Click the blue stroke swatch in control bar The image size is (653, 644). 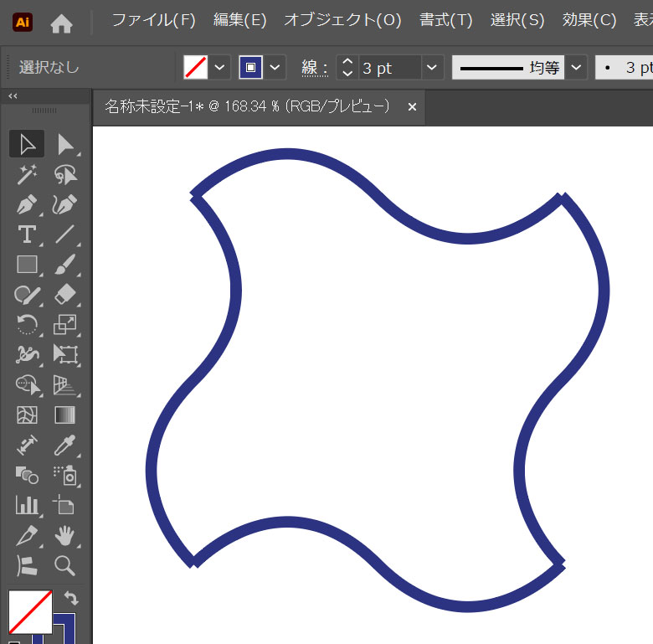[x=250, y=67]
